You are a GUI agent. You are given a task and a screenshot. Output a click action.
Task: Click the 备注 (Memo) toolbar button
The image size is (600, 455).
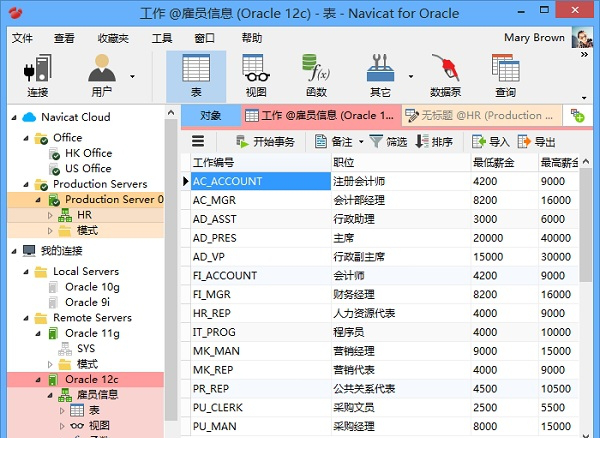point(333,142)
